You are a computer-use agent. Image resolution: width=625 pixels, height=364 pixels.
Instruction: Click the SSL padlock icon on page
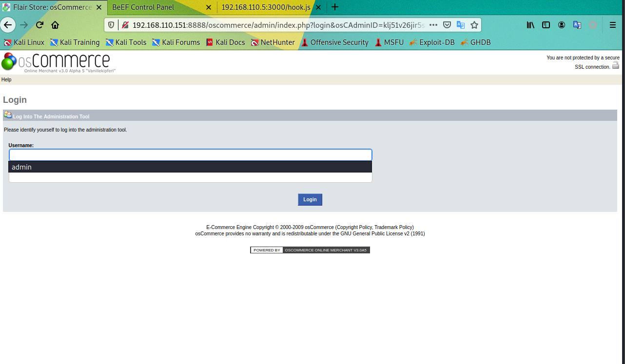pos(616,65)
